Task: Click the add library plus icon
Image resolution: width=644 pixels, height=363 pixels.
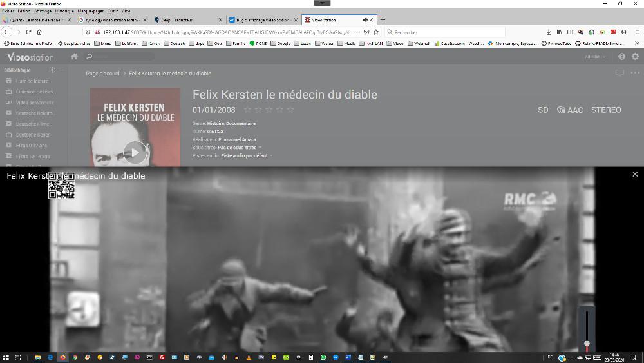Action: [52, 70]
